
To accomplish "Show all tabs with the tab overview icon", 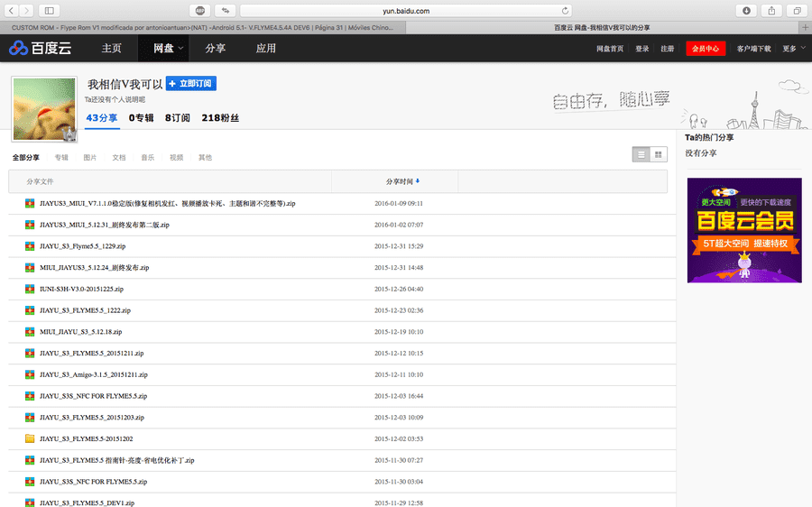I will click(797, 10).
